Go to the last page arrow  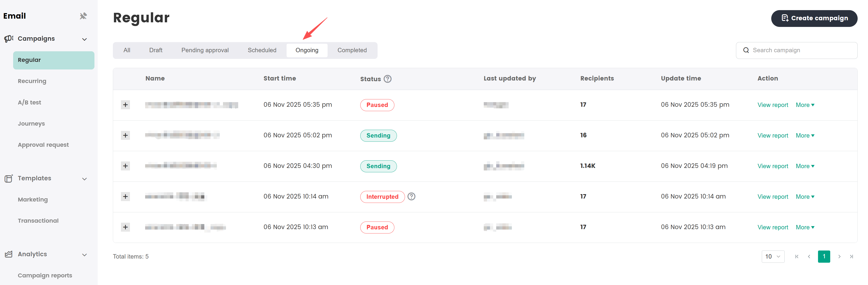pyautogui.click(x=851, y=256)
